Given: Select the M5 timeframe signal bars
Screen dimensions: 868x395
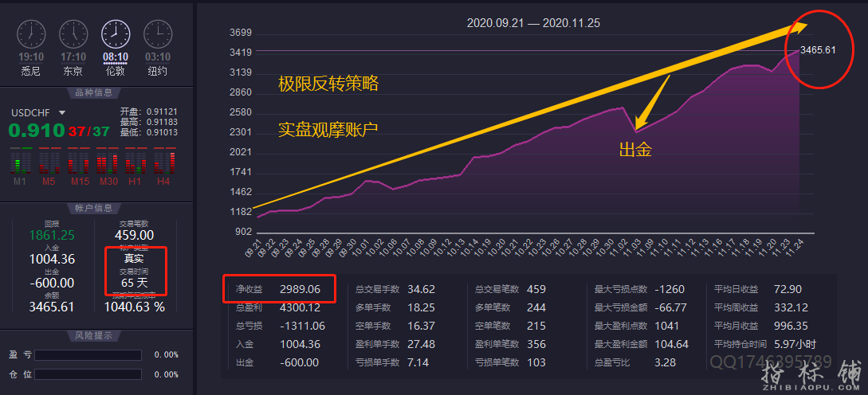Looking at the screenshot, I should (50, 161).
